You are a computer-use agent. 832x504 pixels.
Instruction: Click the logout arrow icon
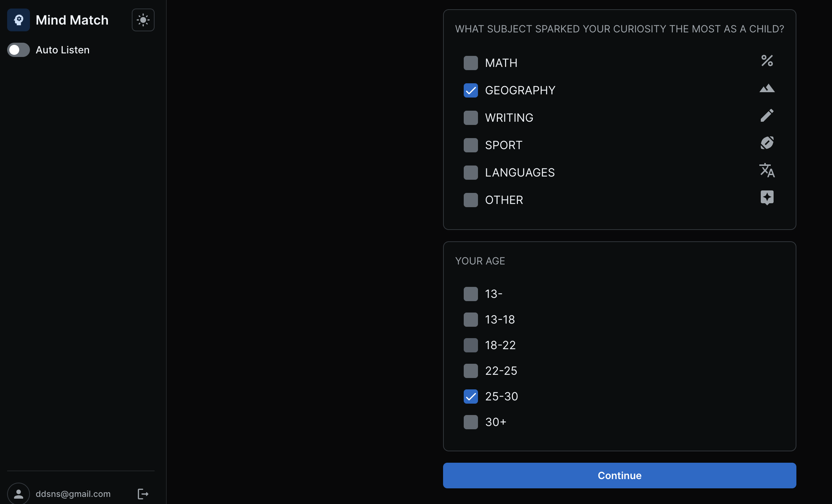pos(143,494)
